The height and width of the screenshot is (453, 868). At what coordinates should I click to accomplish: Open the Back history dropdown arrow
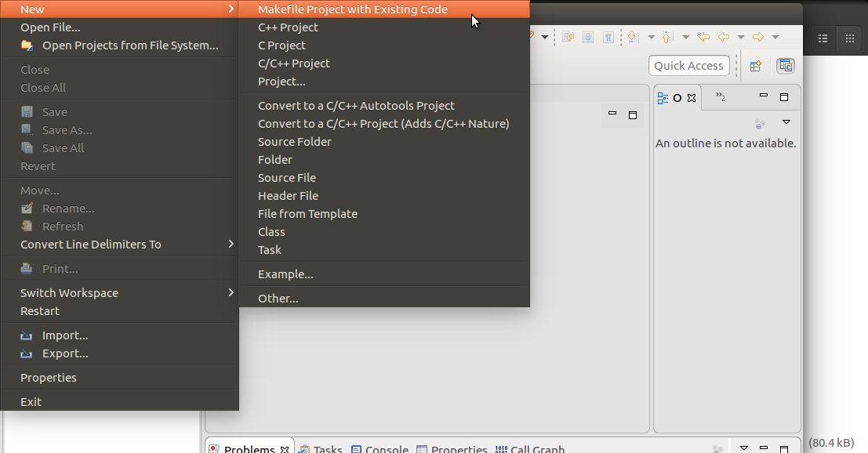pos(740,37)
